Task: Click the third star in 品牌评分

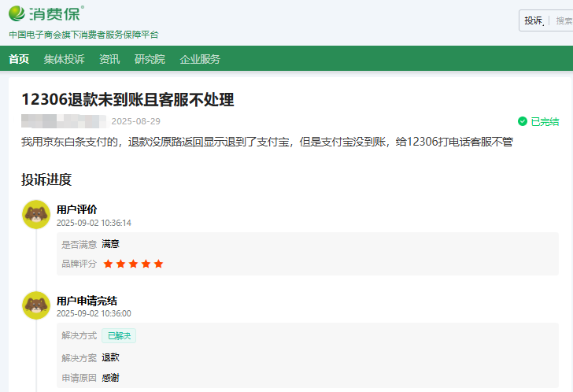Action: pos(133,264)
